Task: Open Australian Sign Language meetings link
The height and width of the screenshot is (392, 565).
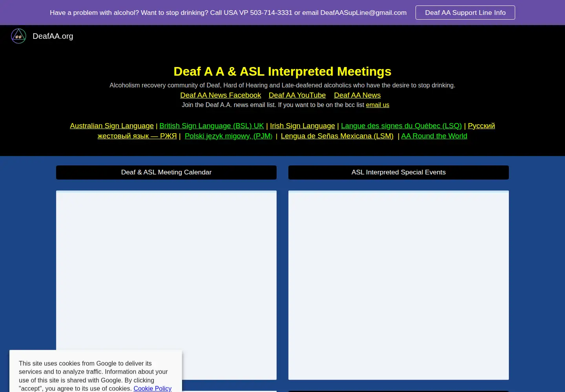Action: click(x=112, y=126)
